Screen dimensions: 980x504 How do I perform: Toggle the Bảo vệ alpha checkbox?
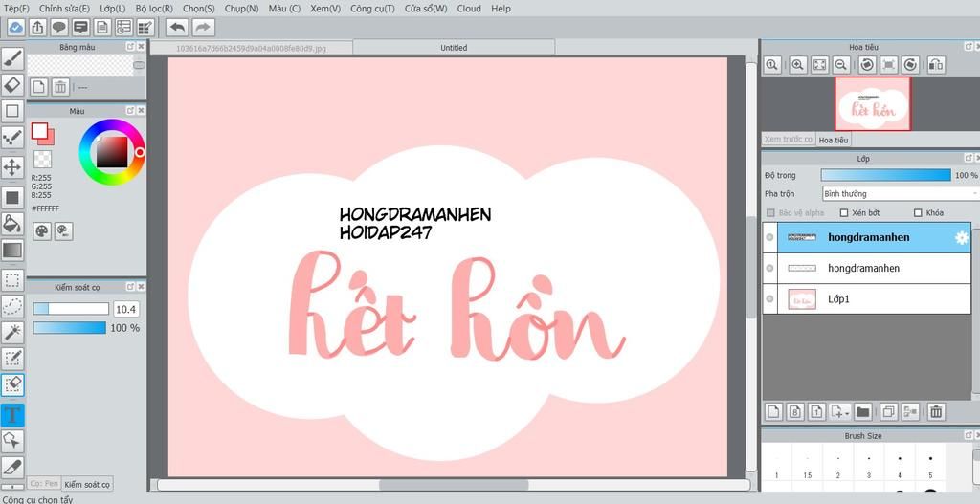click(x=770, y=213)
